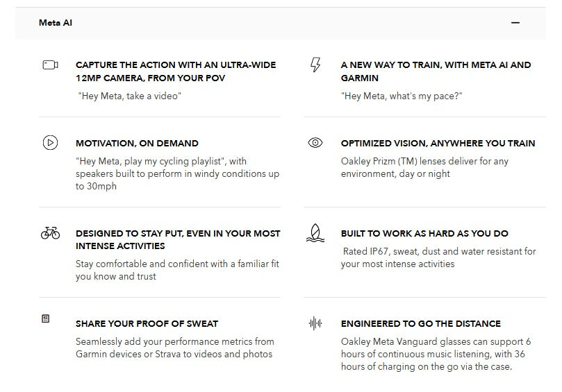Click the 'Rated IP67' description text
The width and height of the screenshot is (562, 392).
(x=438, y=257)
